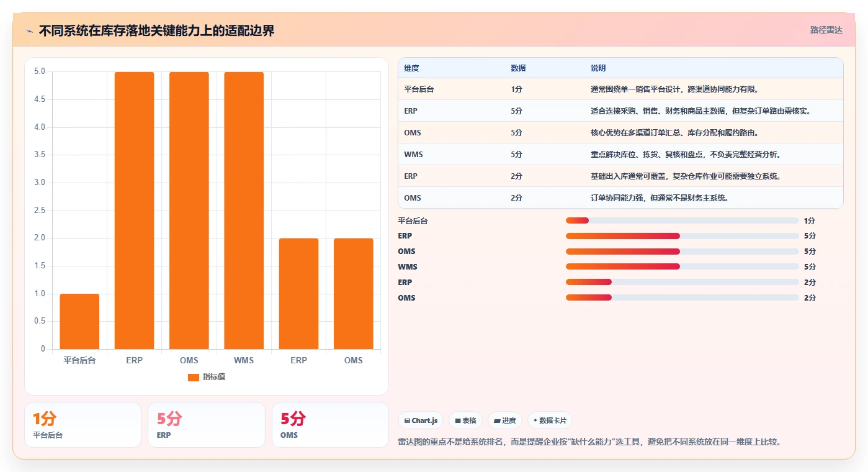The width and height of the screenshot is (868, 472).
Task: Click the 5分 ERP data card
Action: pos(207,425)
